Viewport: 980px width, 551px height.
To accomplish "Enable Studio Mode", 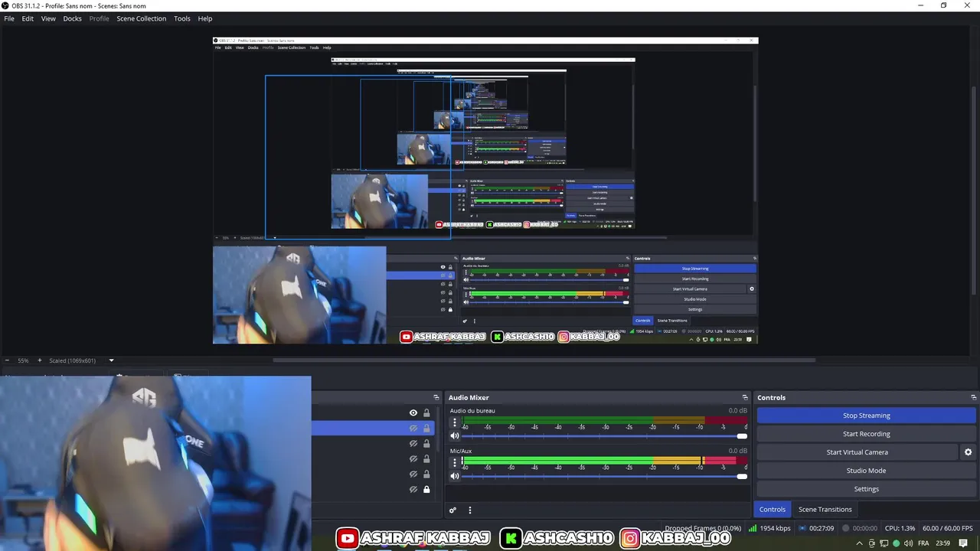I will point(866,471).
